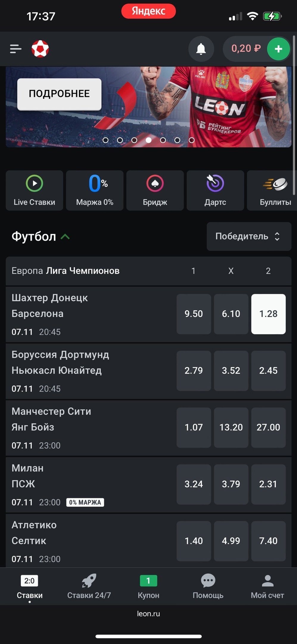Open the Помощь chat tab
The width and height of the screenshot is (297, 644).
point(208,586)
